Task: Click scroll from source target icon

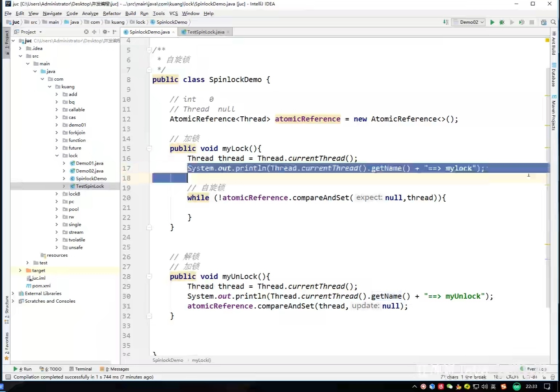Action: [86, 32]
